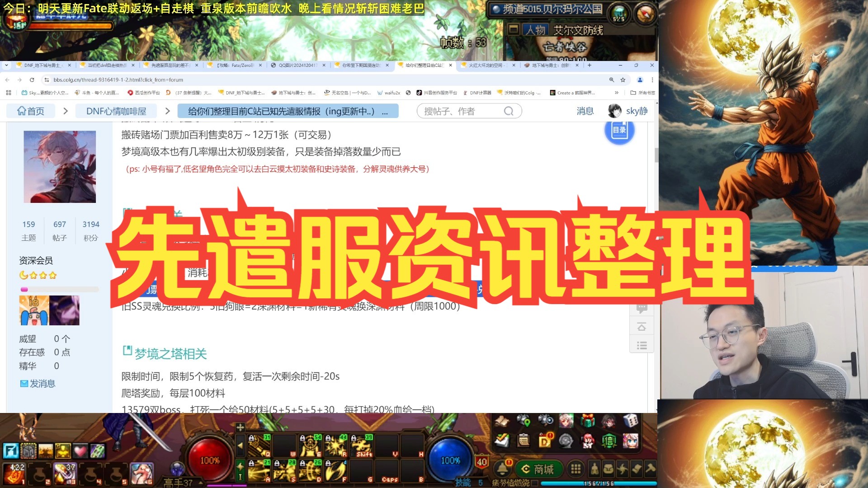Viewport: 868px width, 488px height.
Task: Open the DNF心情咖啡屋 board link
Action: coord(116,111)
